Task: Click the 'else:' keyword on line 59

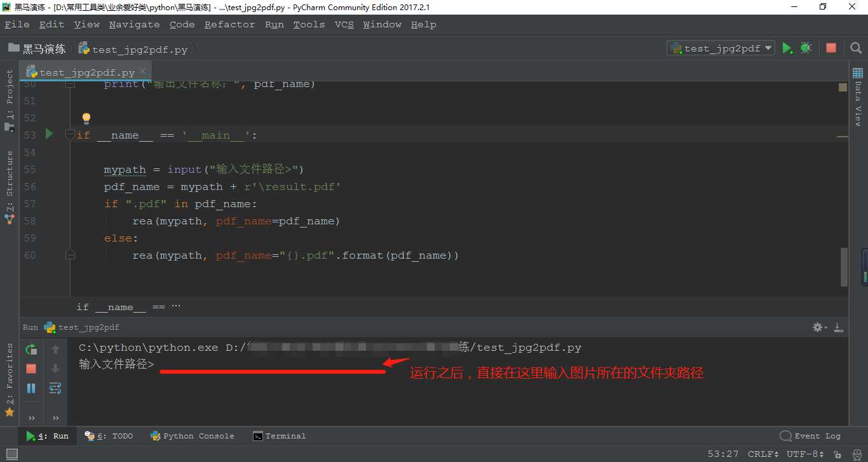Action: [121, 238]
